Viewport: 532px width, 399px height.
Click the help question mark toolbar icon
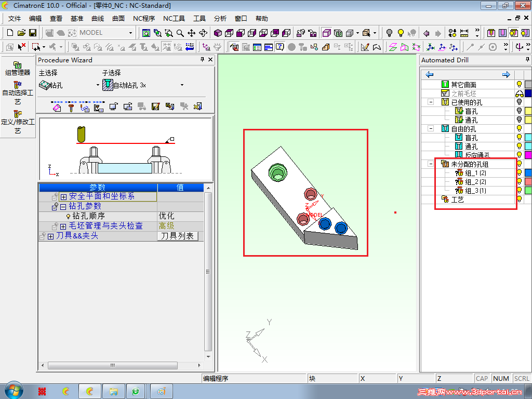click(x=280, y=46)
